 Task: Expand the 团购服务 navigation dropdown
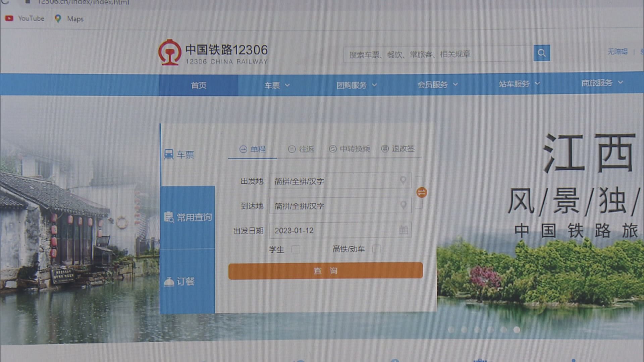356,85
